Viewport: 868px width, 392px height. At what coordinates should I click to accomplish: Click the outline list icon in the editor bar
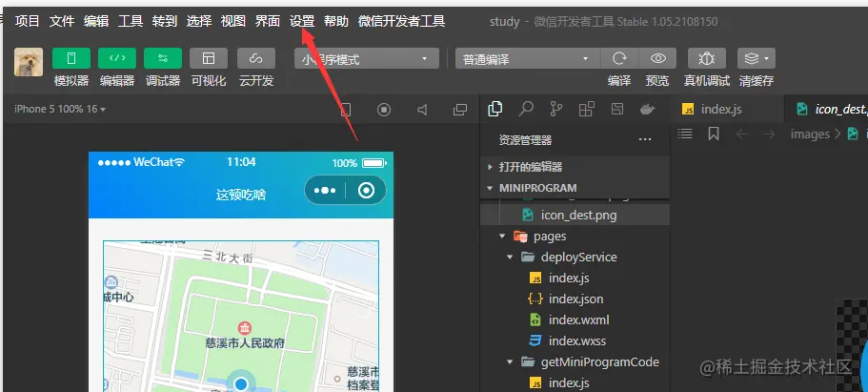click(685, 134)
